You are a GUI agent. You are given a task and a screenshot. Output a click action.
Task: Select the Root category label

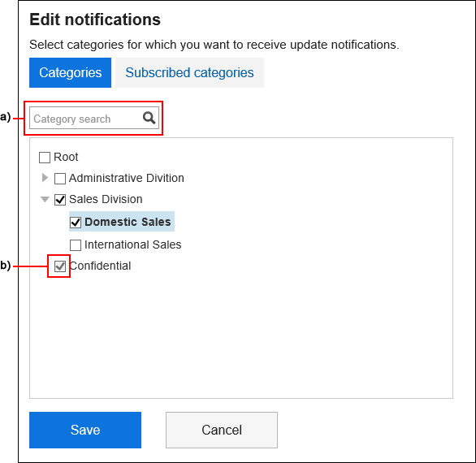[66, 157]
